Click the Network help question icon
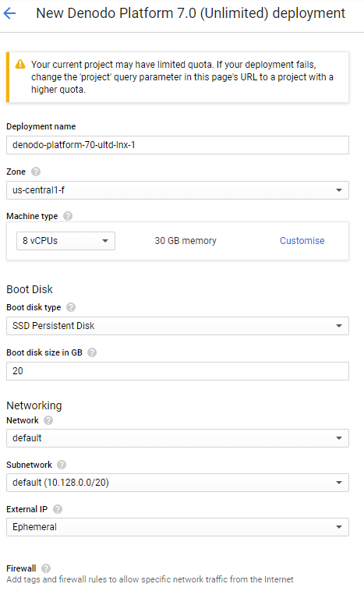364x591 pixels. coord(48,420)
